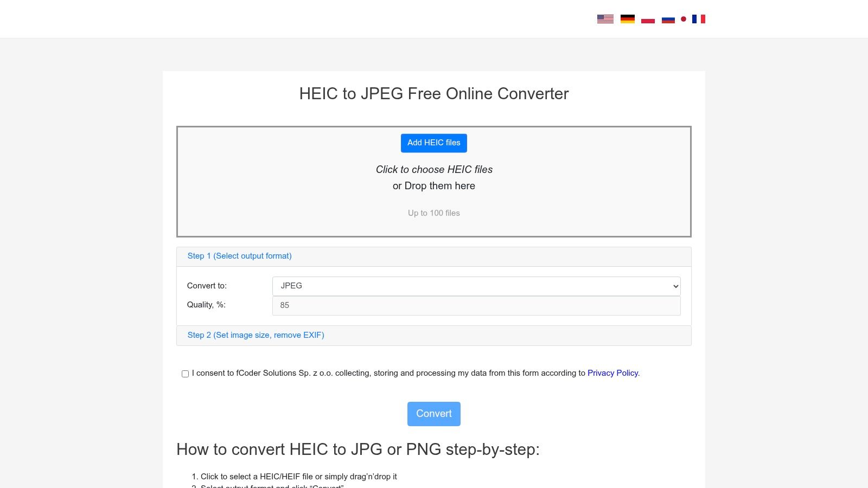
Task: Choose the Polish flag language option
Action: (x=648, y=19)
